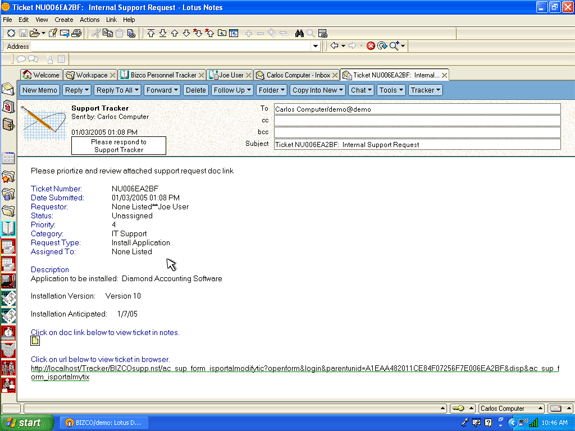
Task: Click the Refresh icon in navigation bar
Action: click(x=382, y=46)
